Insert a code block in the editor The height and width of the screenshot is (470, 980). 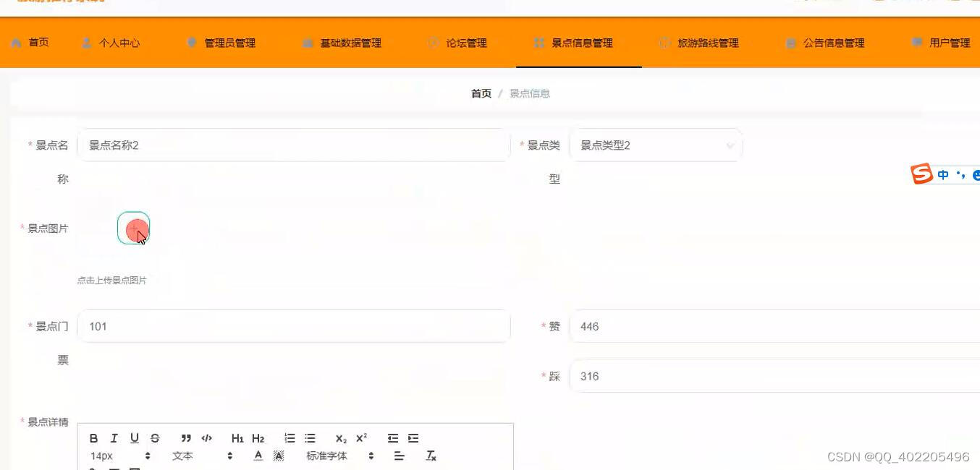click(207, 437)
